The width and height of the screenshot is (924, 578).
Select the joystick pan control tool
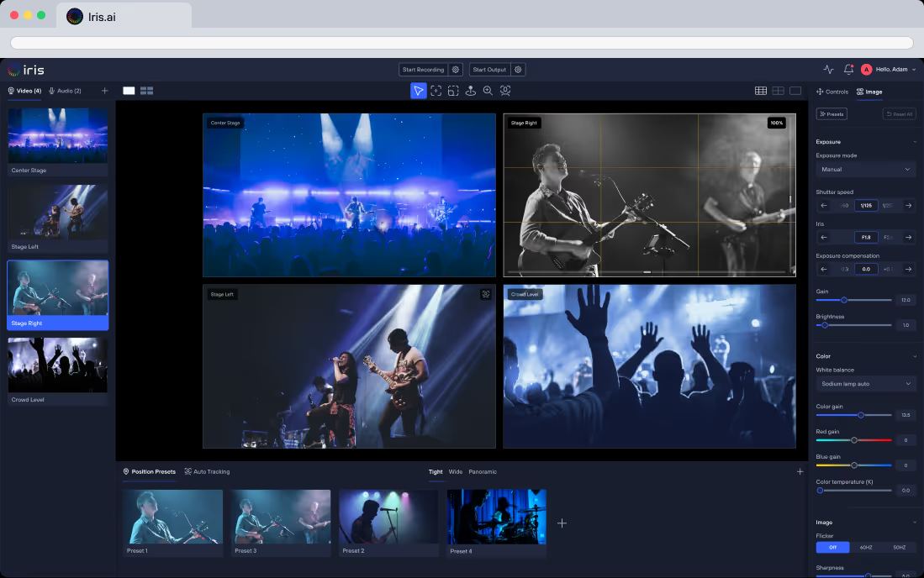tap(470, 91)
